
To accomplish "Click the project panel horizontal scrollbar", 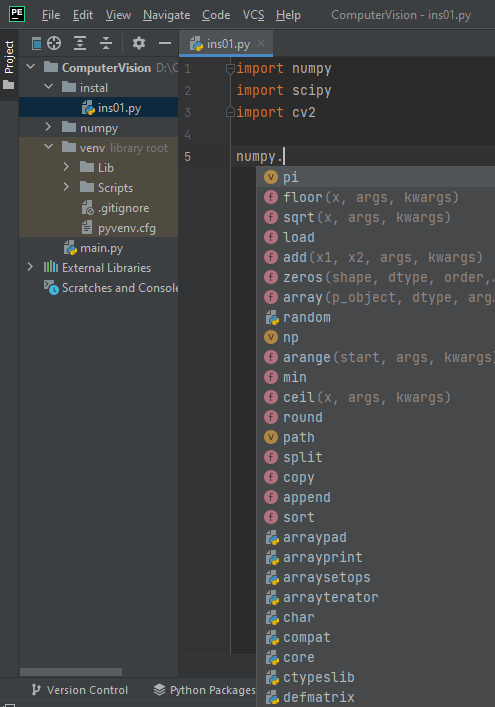I will point(71,672).
